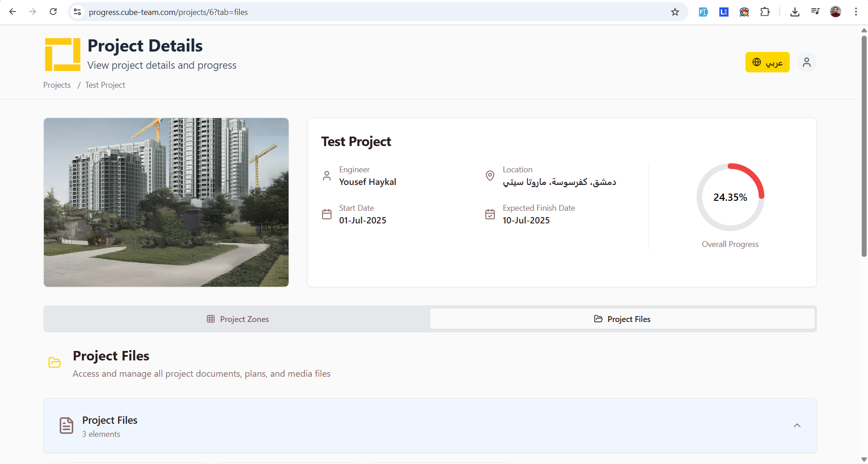Click the yellow Cube logo icon

pos(62,55)
